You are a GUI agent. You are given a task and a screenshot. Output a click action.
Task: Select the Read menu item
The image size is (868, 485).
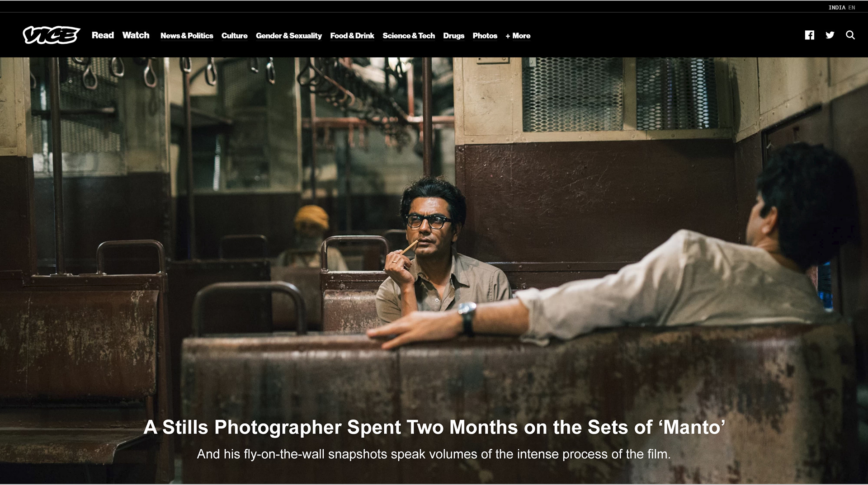click(x=103, y=35)
